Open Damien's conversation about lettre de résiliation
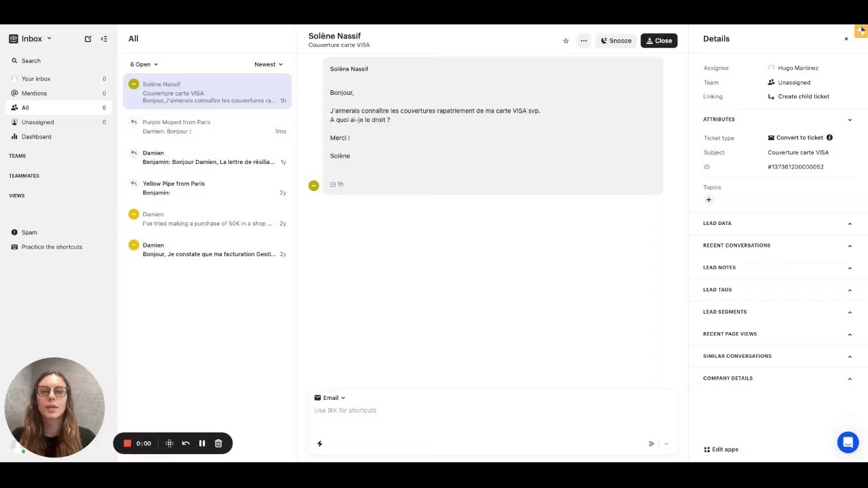This screenshot has height=488, width=868. pyautogui.click(x=208, y=157)
